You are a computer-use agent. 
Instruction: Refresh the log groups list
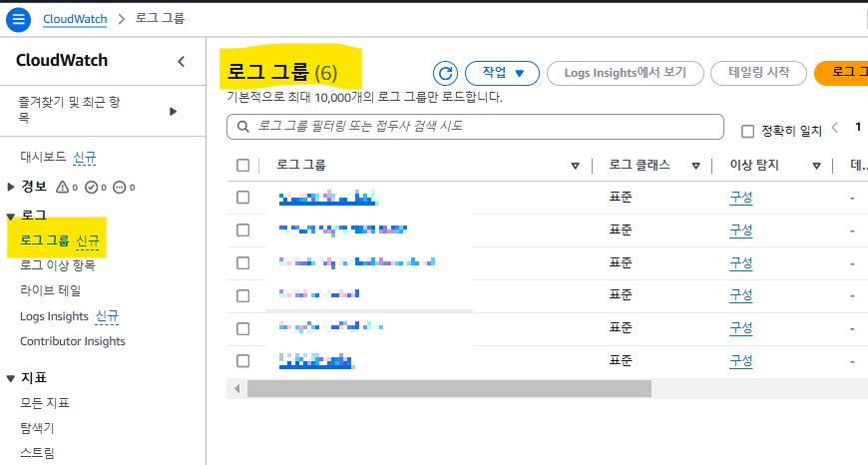click(445, 73)
